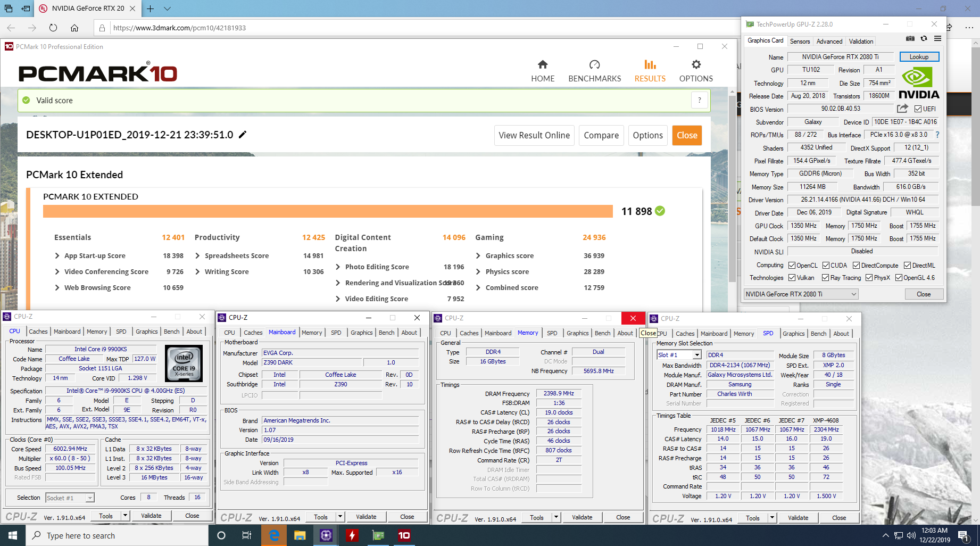Viewport: 980px width, 546px height.
Task: Click browser home icon
Action: pyautogui.click(x=74, y=28)
